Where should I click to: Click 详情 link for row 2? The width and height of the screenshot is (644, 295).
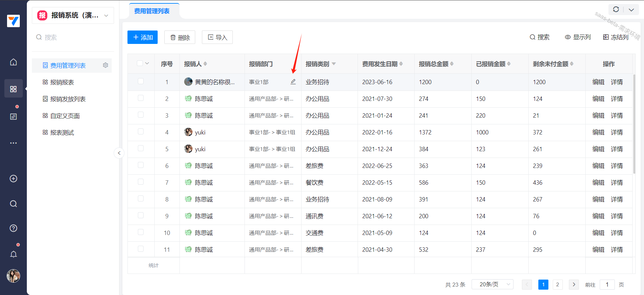616,99
